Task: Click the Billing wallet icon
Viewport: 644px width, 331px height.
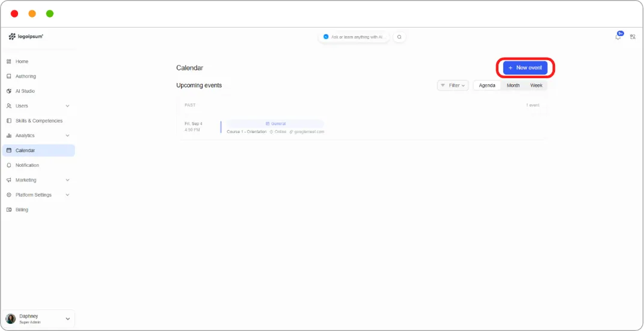Action: pos(9,209)
